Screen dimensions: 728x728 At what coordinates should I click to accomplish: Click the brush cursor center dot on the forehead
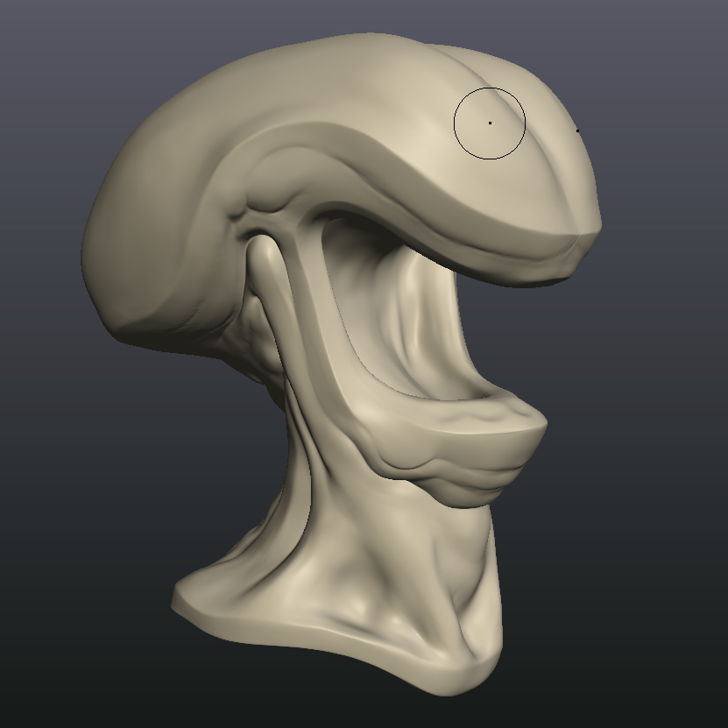pos(490,123)
